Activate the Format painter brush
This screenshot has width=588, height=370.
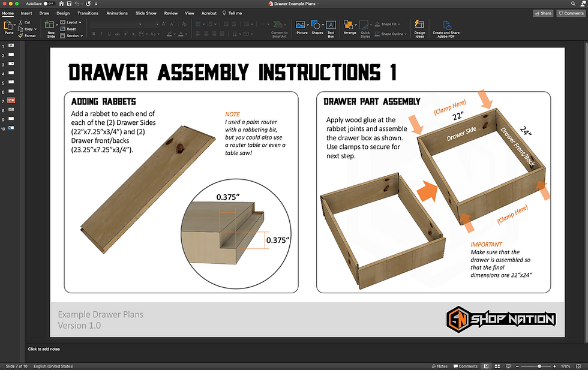pyautogui.click(x=20, y=35)
